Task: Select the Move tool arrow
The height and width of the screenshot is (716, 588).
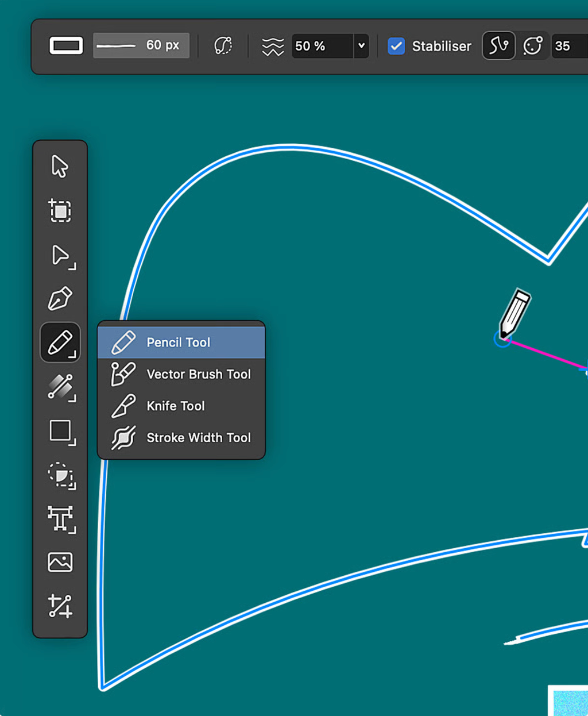Action: [x=60, y=167]
